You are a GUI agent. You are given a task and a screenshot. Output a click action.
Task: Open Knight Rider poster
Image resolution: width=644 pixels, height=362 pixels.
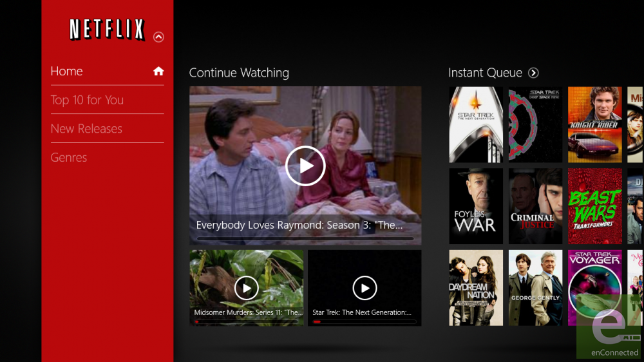pos(594,124)
